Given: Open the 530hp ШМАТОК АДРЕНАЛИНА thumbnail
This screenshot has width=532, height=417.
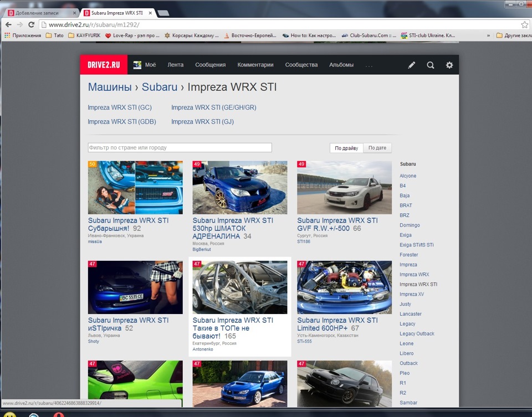Looking at the screenshot, I should click(240, 188).
